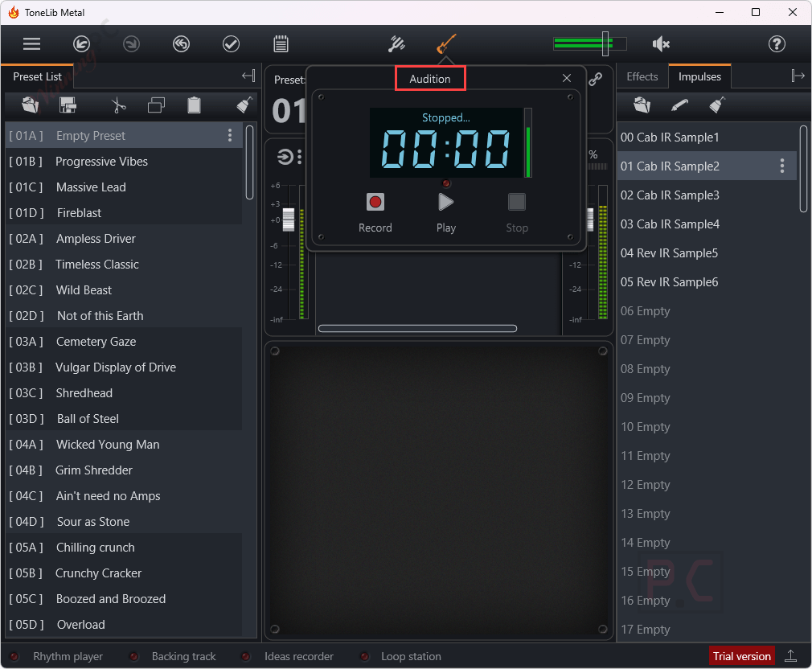The image size is (812, 669).
Task: Paste preset with the clipboard icon
Action: coord(195,105)
